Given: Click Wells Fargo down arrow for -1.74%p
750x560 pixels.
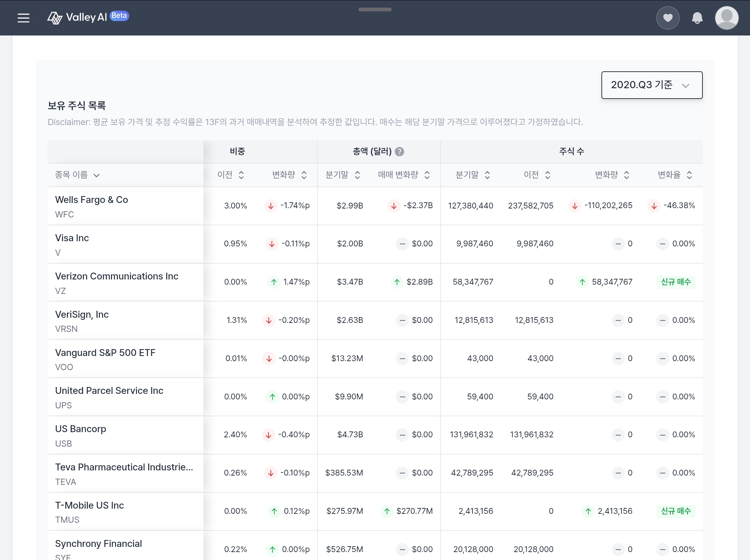Looking at the screenshot, I should (x=271, y=206).
